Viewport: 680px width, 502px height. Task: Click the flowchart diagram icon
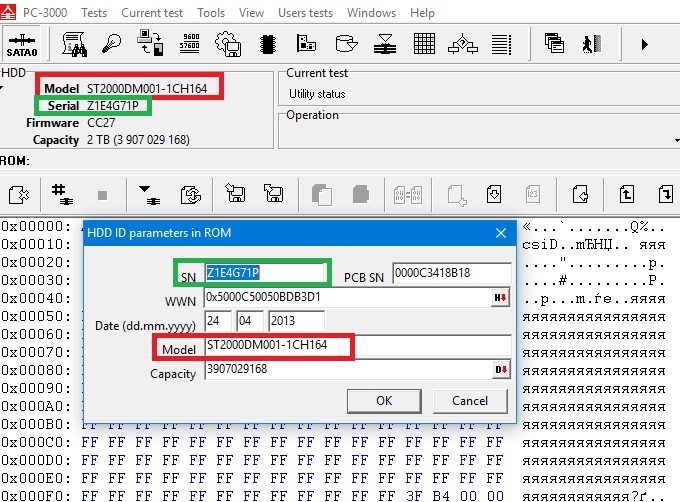tap(463, 43)
